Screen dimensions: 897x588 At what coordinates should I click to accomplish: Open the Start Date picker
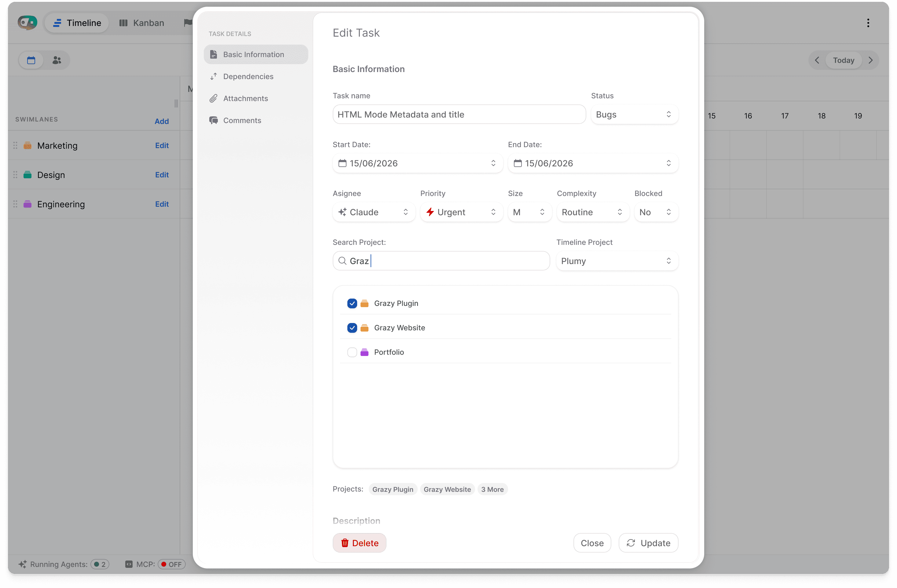tap(418, 163)
